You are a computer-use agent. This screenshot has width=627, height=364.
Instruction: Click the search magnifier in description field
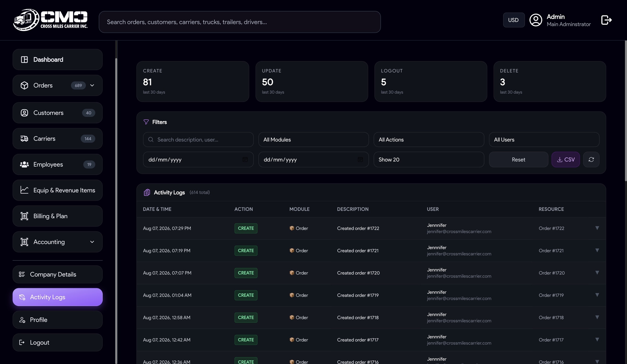pos(151,140)
